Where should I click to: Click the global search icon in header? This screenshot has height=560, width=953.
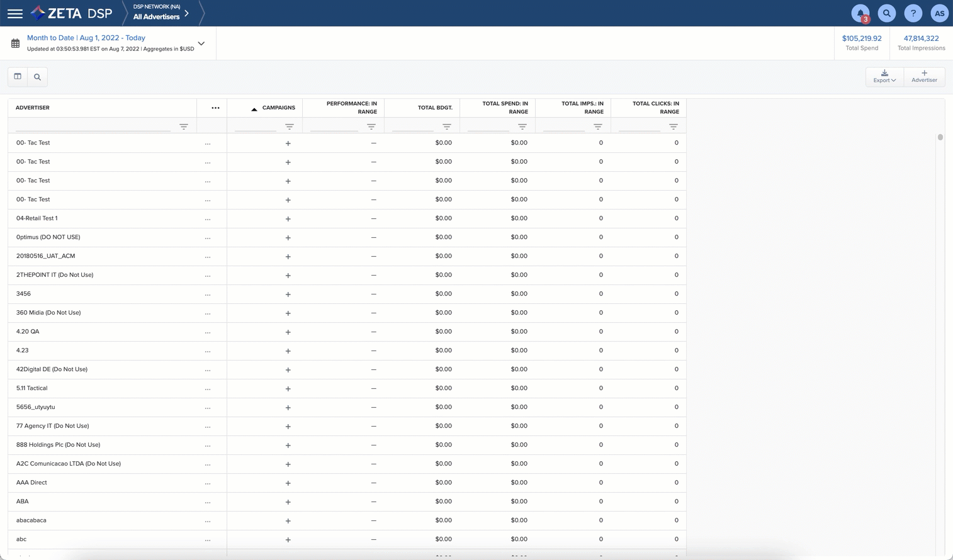coord(886,13)
